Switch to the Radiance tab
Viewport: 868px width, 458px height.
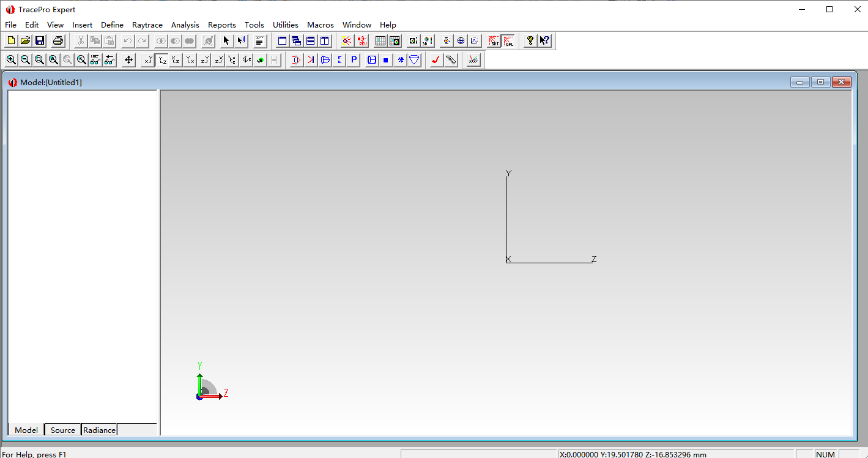99,430
